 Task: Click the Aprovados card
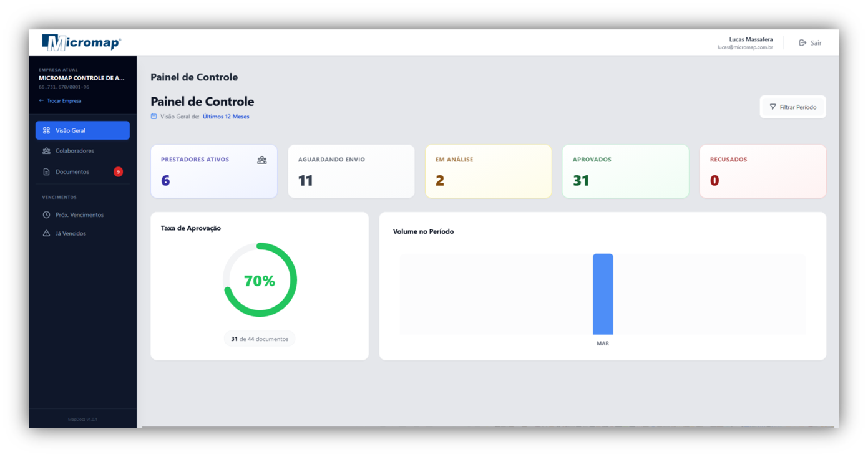(x=625, y=171)
